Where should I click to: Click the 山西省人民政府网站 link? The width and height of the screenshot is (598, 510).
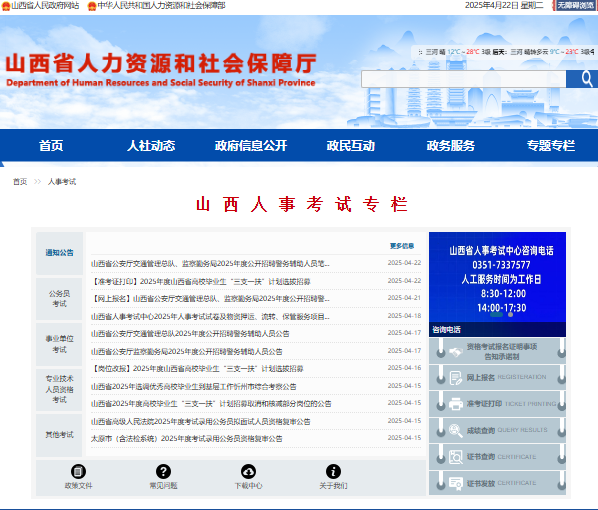pos(45,5)
